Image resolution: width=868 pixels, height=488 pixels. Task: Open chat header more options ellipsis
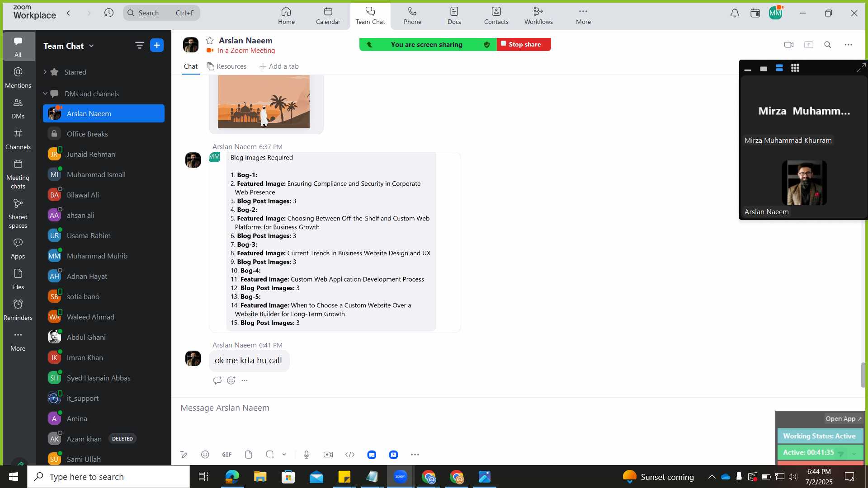(849, 45)
